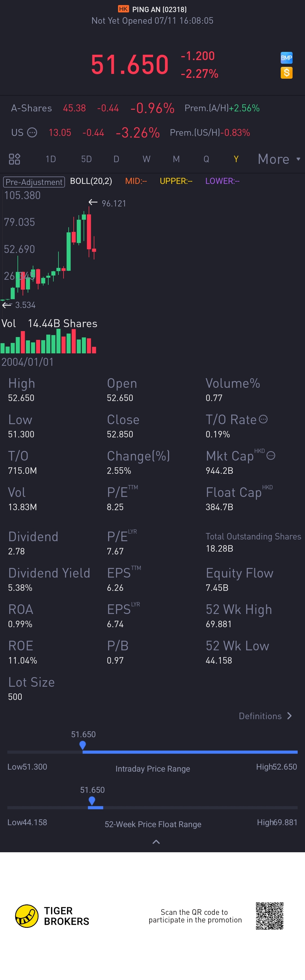The image size is (305, 980).
Task: Tap the info icon beside T/O Rate
Action: (x=263, y=419)
